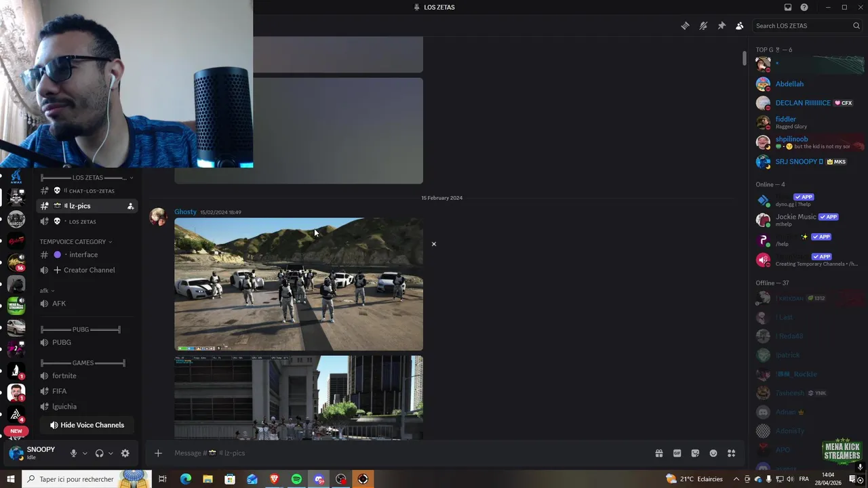This screenshot has width=868, height=488.
Task: Open the apps launcher icon in message bar
Action: [731, 453]
